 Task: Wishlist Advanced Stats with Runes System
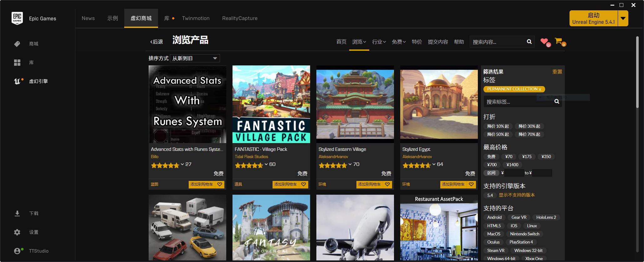pos(220,184)
